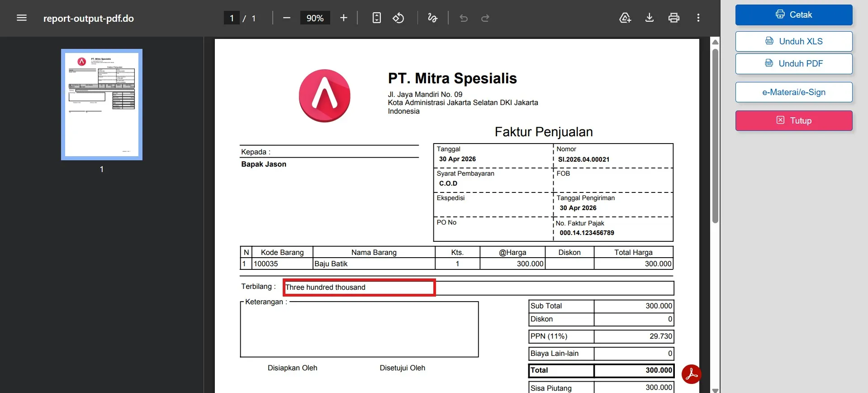Print with the toolbar printer icon

(674, 18)
